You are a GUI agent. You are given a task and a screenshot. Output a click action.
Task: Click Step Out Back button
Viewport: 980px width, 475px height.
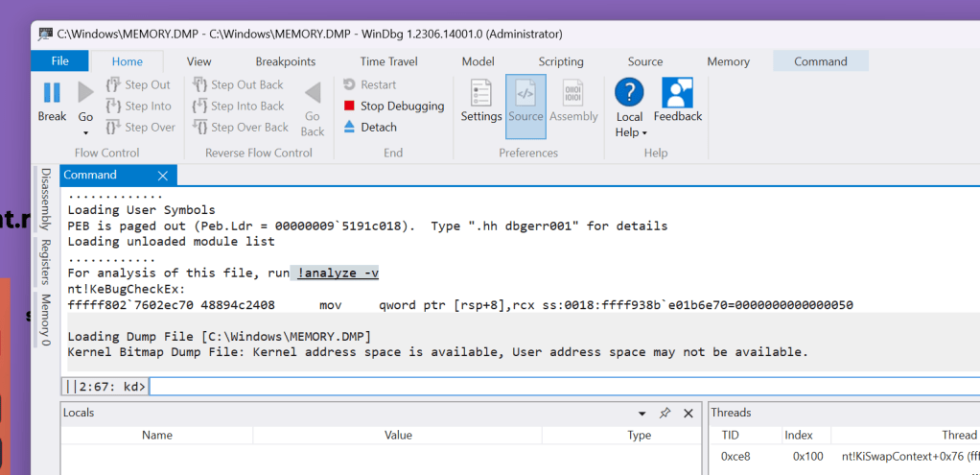tap(238, 85)
